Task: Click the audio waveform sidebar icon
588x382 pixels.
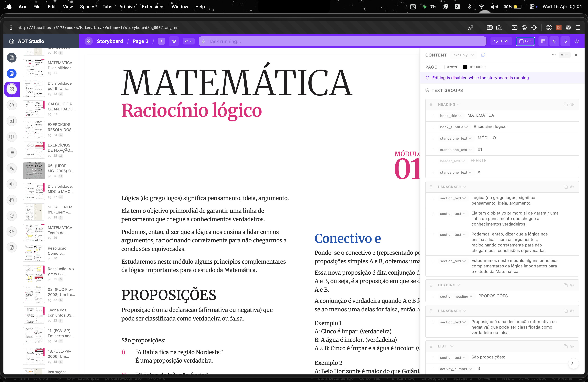Action: pos(12,184)
